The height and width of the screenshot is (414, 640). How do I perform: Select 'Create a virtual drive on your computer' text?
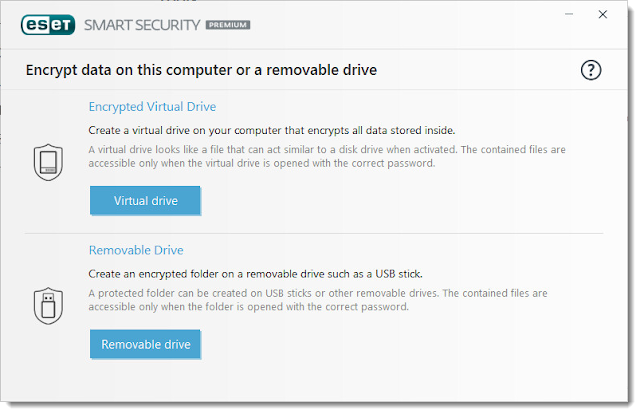point(271,130)
